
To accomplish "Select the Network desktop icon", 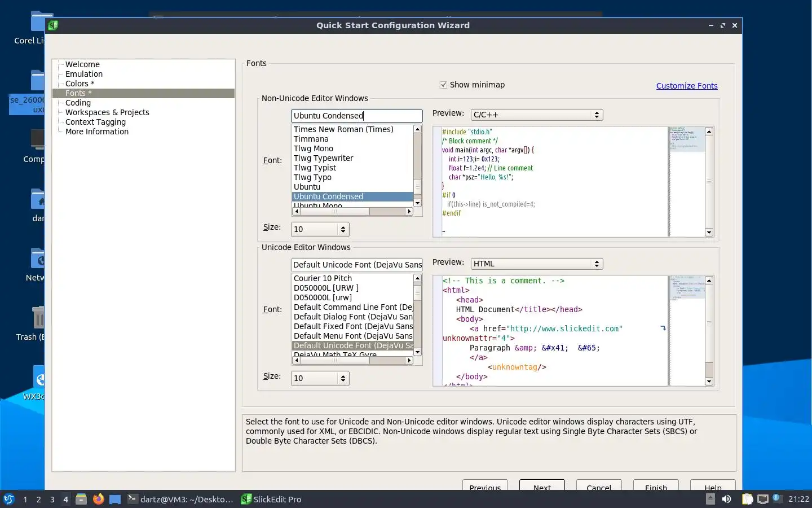I will 37,259.
